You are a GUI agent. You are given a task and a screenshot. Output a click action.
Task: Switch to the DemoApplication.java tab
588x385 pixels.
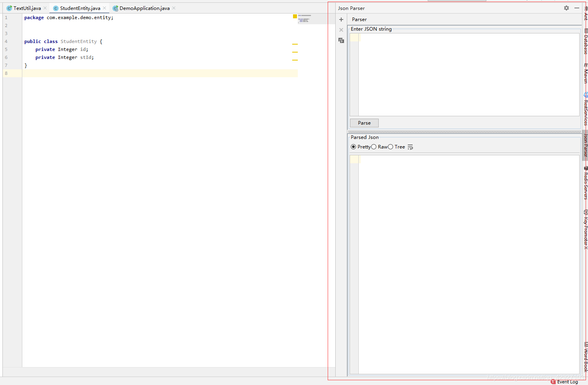click(x=144, y=8)
